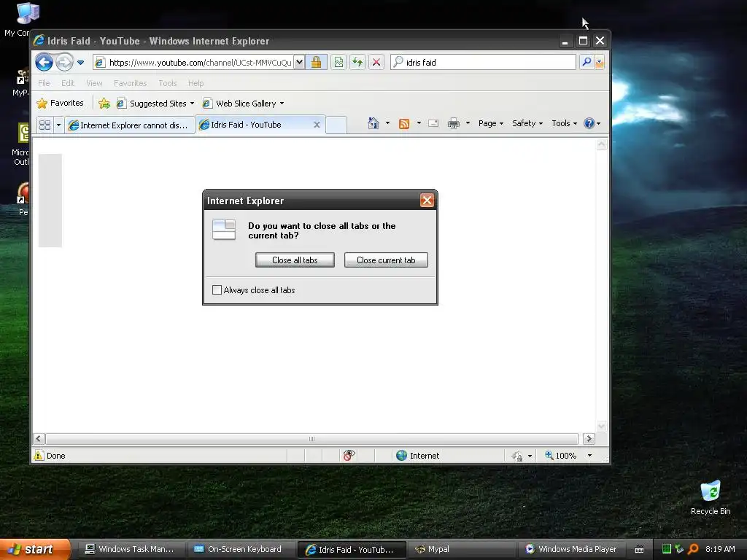Viewport: 747px width, 560px height.
Task: Open the Safety command menu
Action: click(x=527, y=123)
